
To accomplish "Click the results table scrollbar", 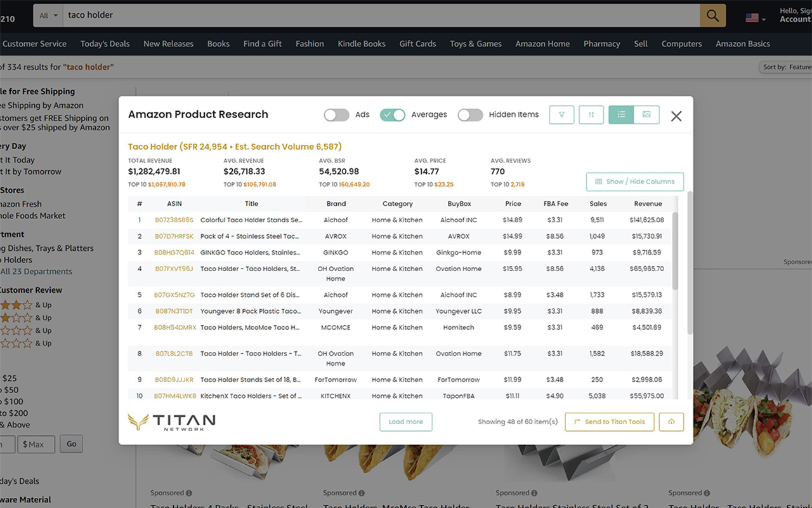I will point(675,251).
